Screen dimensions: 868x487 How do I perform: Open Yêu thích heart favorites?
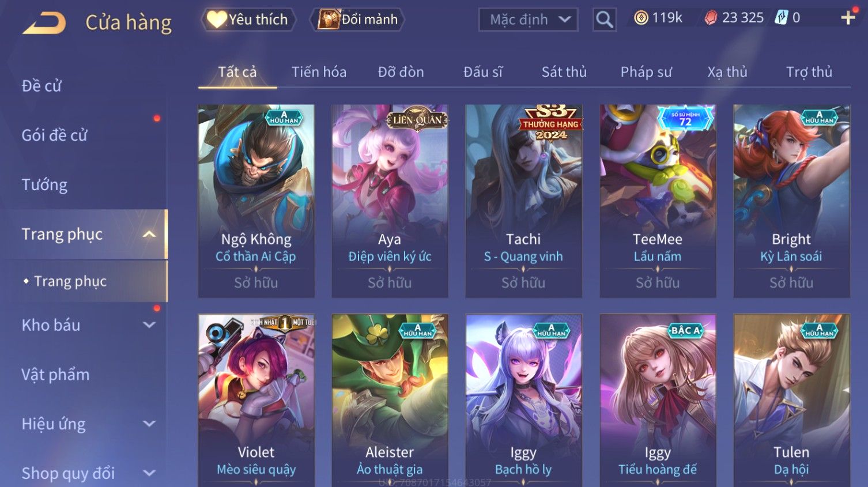tap(248, 20)
